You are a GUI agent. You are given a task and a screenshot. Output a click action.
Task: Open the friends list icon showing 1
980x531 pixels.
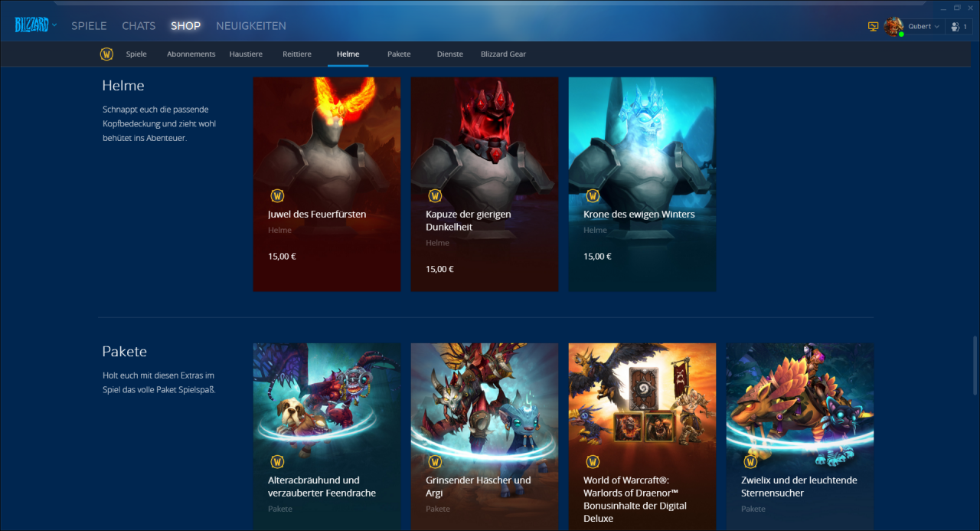(959, 26)
